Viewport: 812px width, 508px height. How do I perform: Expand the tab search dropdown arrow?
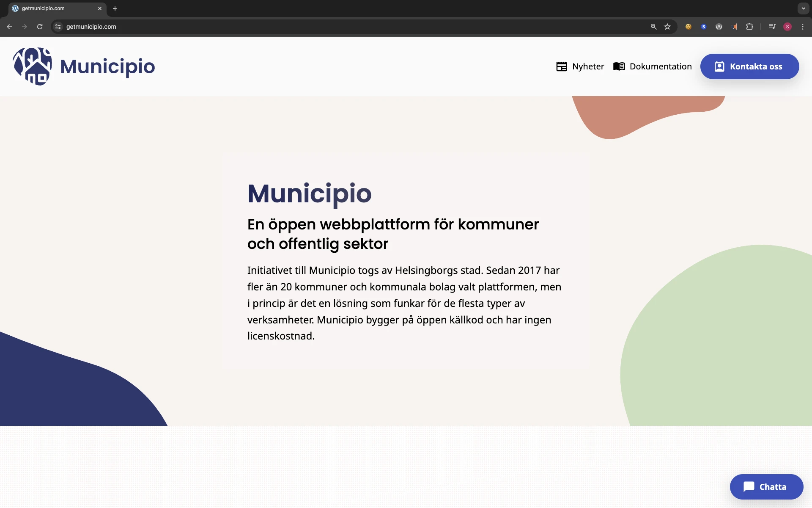coord(803,8)
